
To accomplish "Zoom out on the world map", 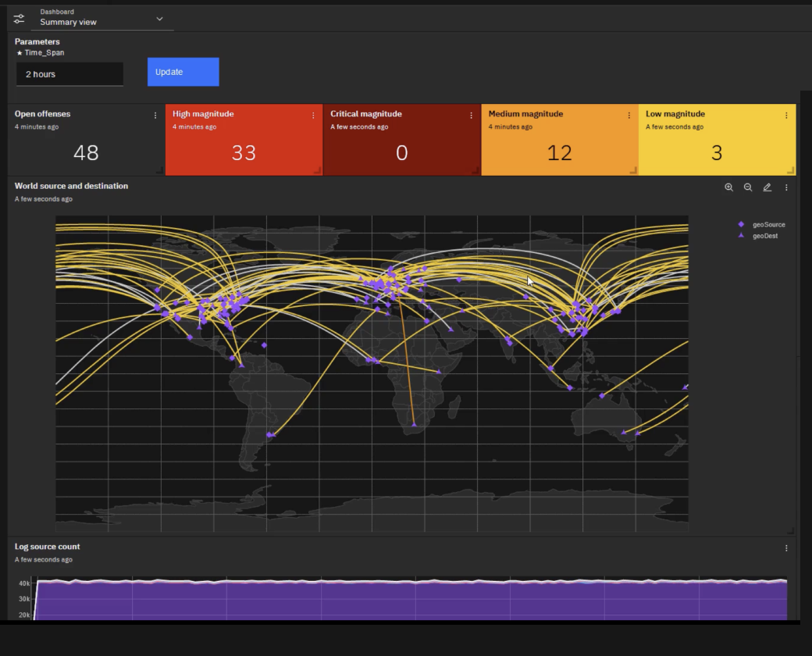I will pyautogui.click(x=748, y=187).
